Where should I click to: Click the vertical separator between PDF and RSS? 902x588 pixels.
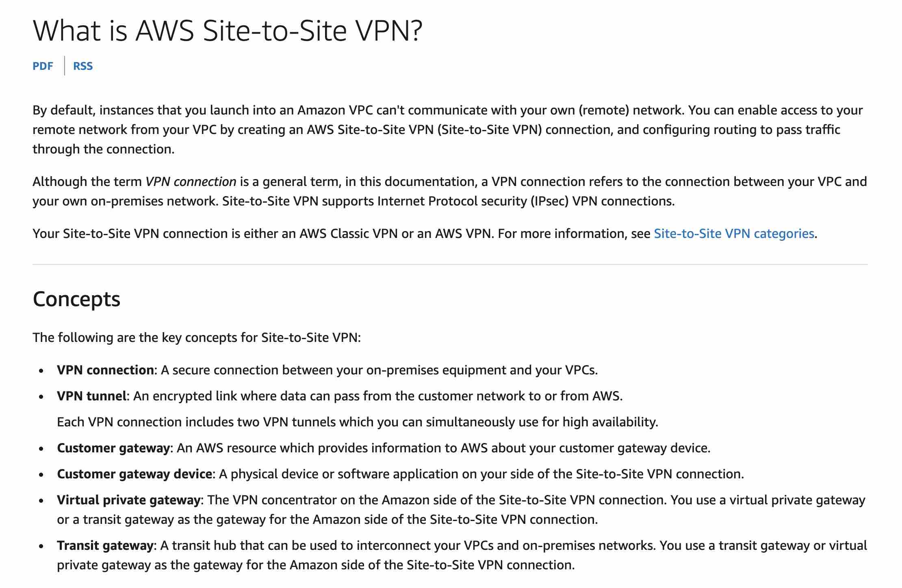click(65, 66)
